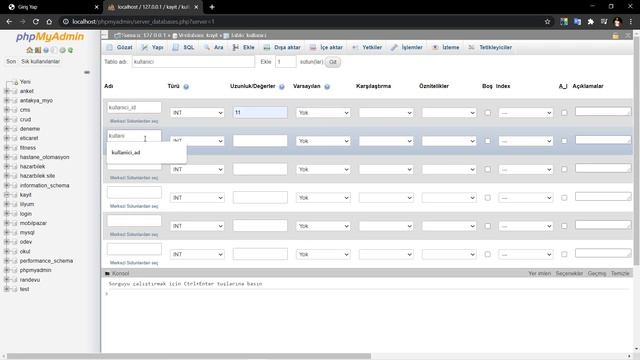The image size is (640, 360).
Task: Click the Konsol icon at the bottom bar
Action: pos(107,273)
